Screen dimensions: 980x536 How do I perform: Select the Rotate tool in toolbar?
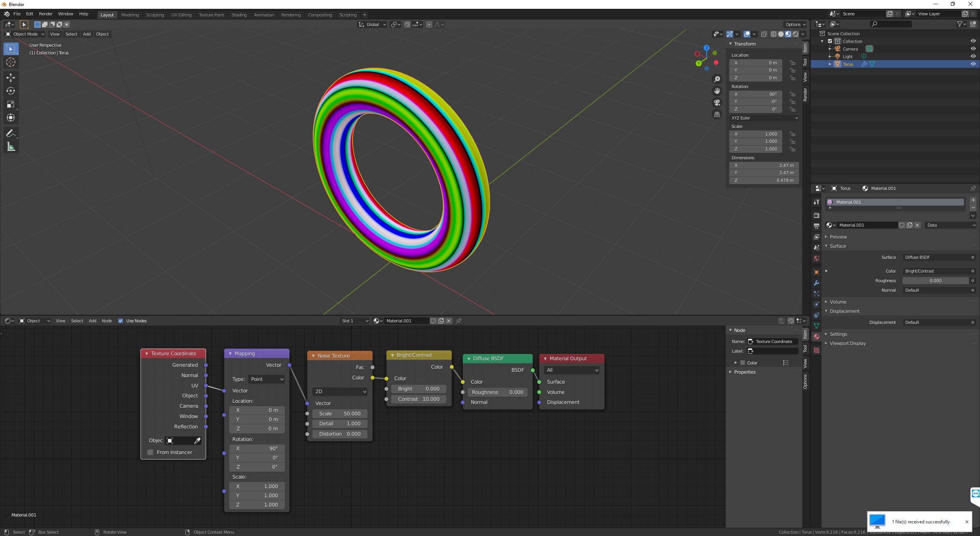[11, 91]
